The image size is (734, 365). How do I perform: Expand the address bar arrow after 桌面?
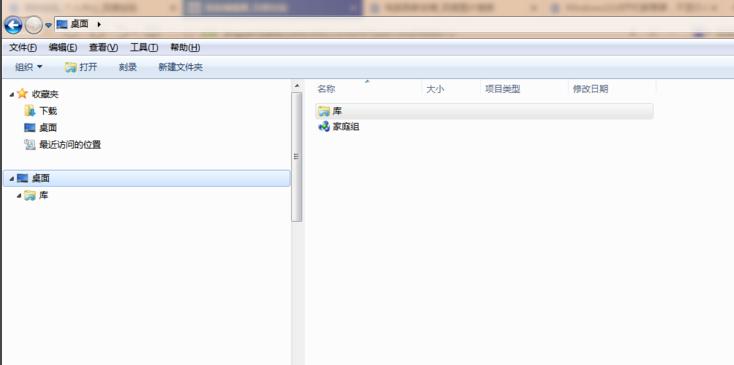click(99, 24)
